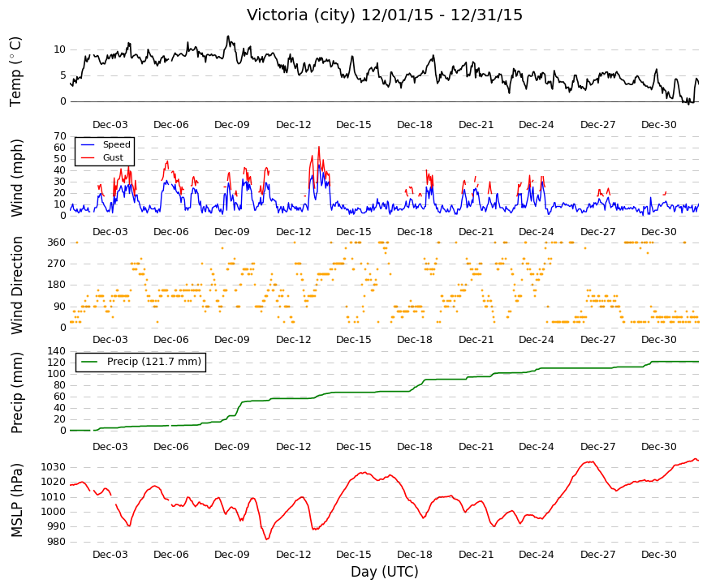Click "Dec-06" date label of the precipitation chart
The width and height of the screenshot is (707, 588).
pos(171,447)
